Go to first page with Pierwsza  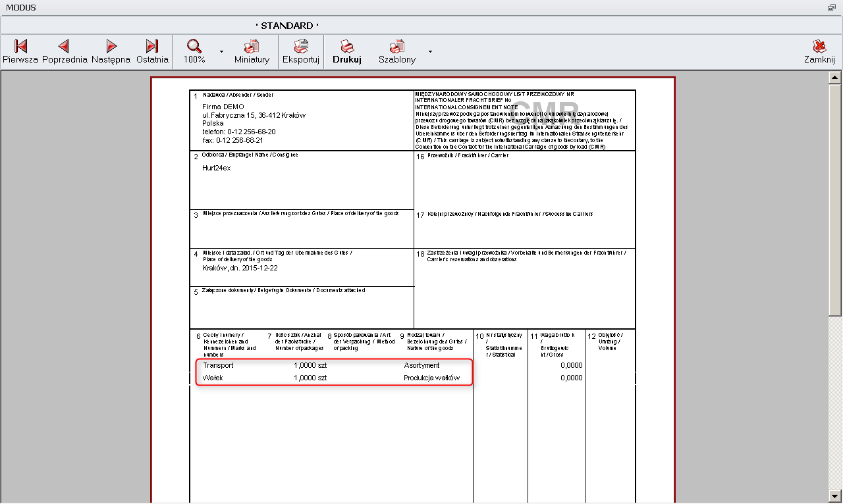[20, 51]
